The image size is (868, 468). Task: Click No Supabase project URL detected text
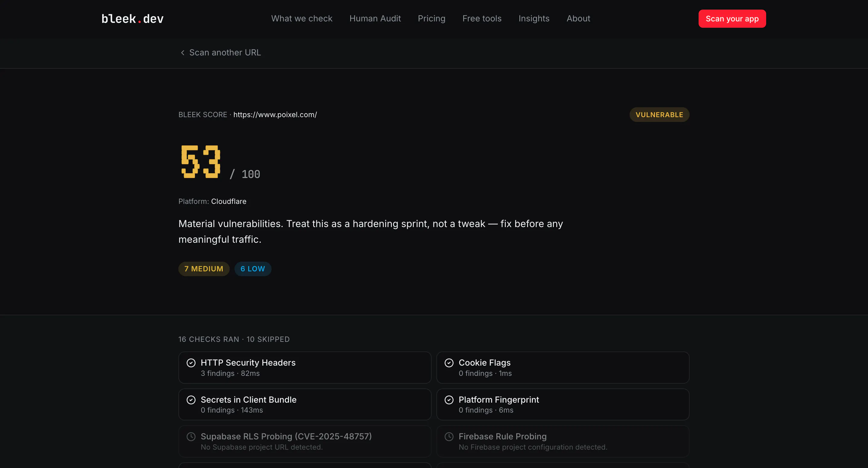(262, 447)
